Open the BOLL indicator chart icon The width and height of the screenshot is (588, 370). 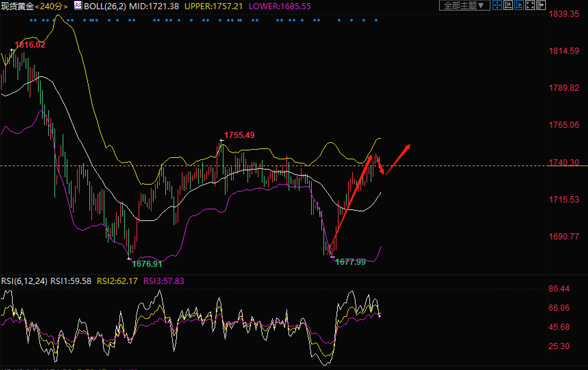pos(78,5)
